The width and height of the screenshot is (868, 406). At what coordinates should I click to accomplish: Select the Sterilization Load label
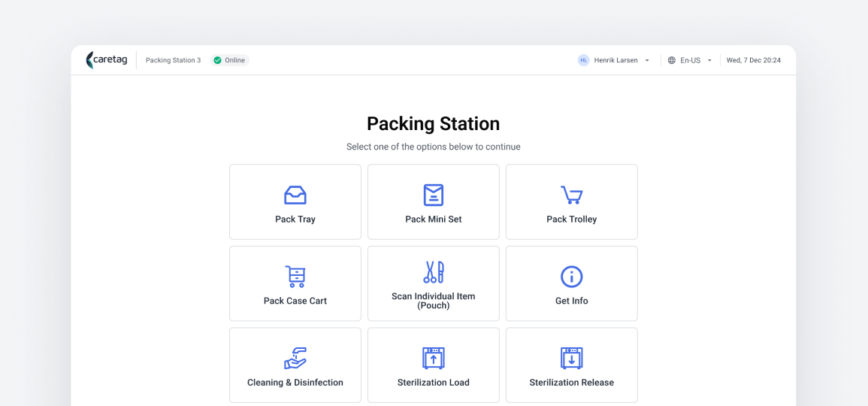(x=434, y=383)
